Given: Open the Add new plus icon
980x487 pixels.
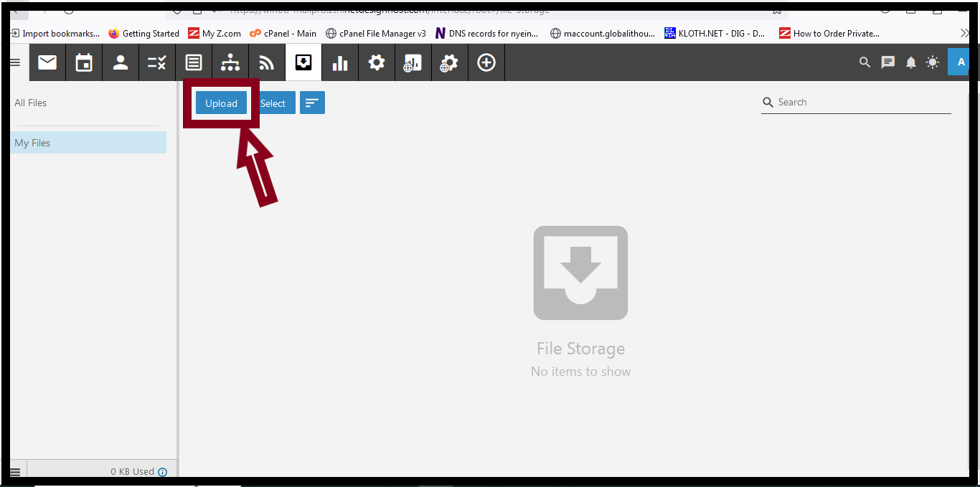Looking at the screenshot, I should [x=486, y=62].
